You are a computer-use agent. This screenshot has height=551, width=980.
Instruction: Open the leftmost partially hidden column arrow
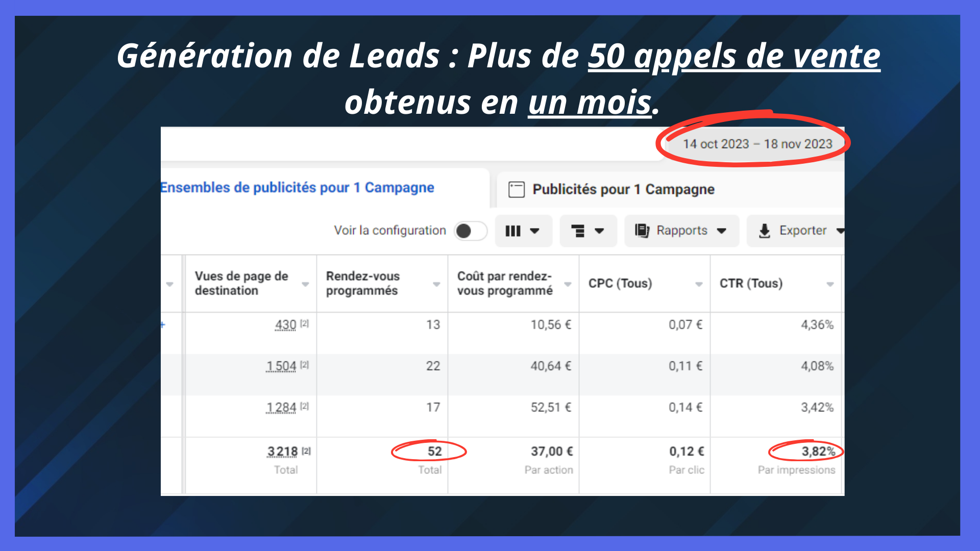pos(170,284)
